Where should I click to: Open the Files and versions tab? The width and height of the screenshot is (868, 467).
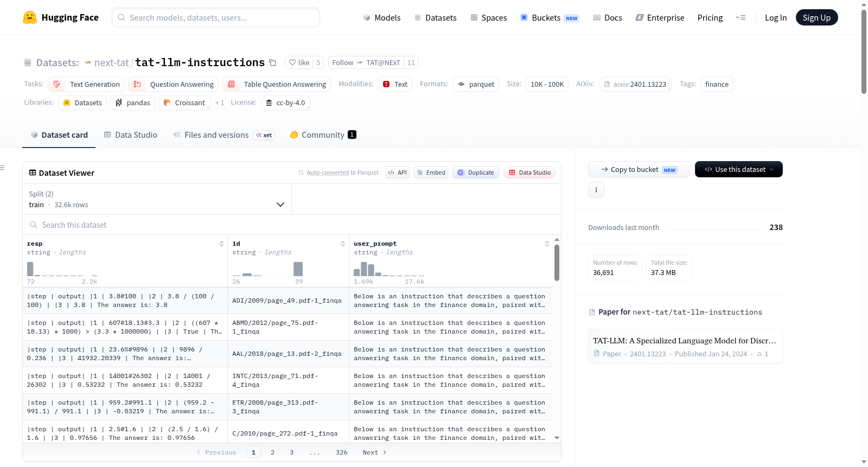(224, 135)
